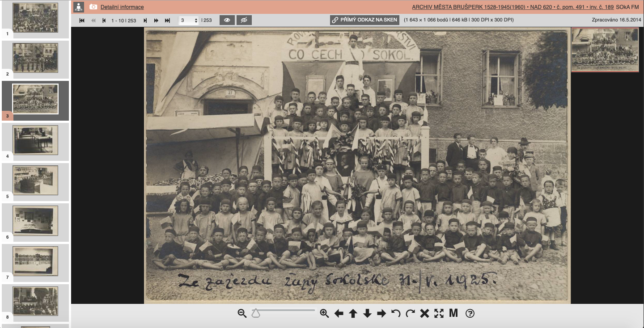
Task: Click the camera icon beside Detailní informace
Action: [x=93, y=7]
